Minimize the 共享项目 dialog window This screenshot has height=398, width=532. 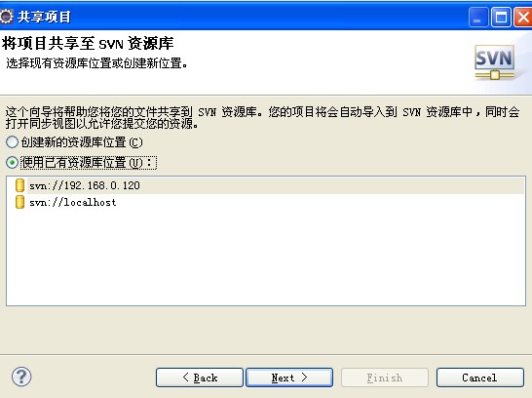tap(478, 17)
